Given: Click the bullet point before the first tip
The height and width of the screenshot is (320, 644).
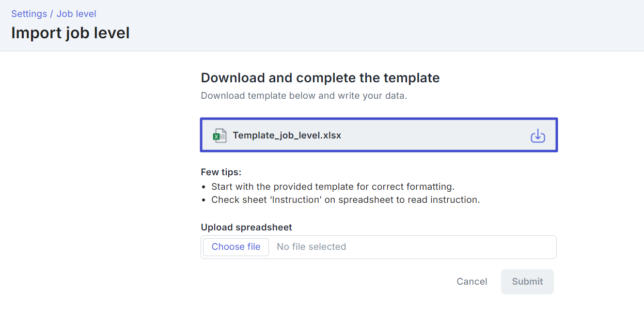Looking at the screenshot, I should 204,187.
